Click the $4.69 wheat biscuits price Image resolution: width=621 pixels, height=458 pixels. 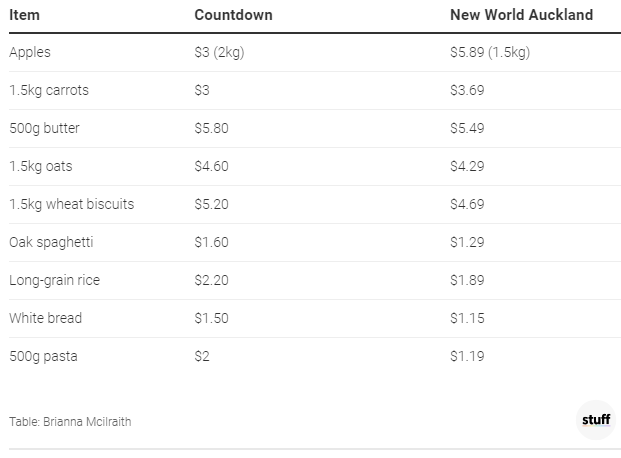[467, 204]
